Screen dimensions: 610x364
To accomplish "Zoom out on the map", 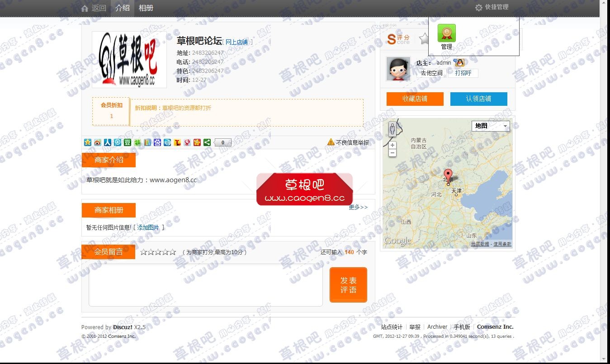I will click(x=392, y=153).
